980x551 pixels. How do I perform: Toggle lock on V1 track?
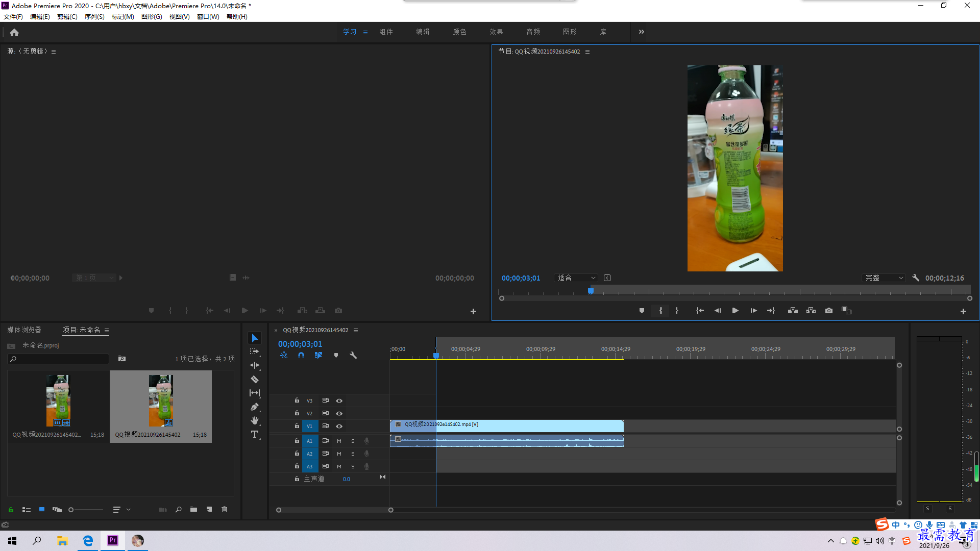pos(297,425)
